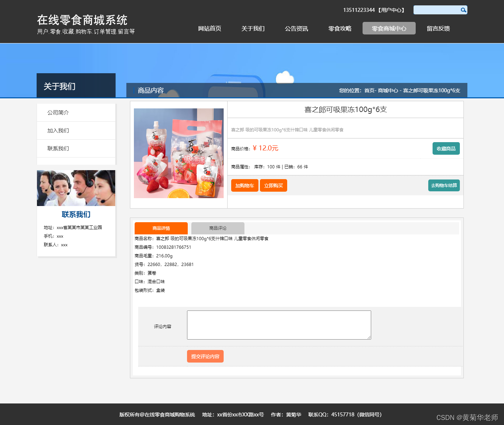Click the 口味: 混合口味 line

150,282
